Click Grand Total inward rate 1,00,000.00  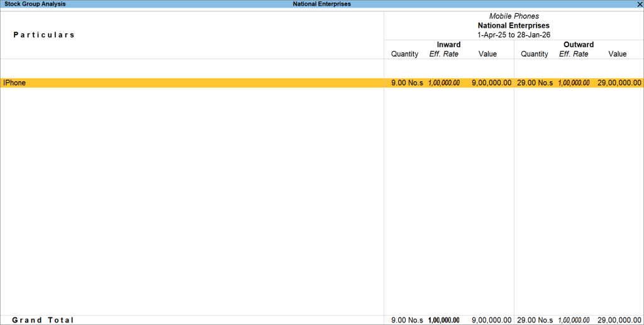click(x=444, y=320)
